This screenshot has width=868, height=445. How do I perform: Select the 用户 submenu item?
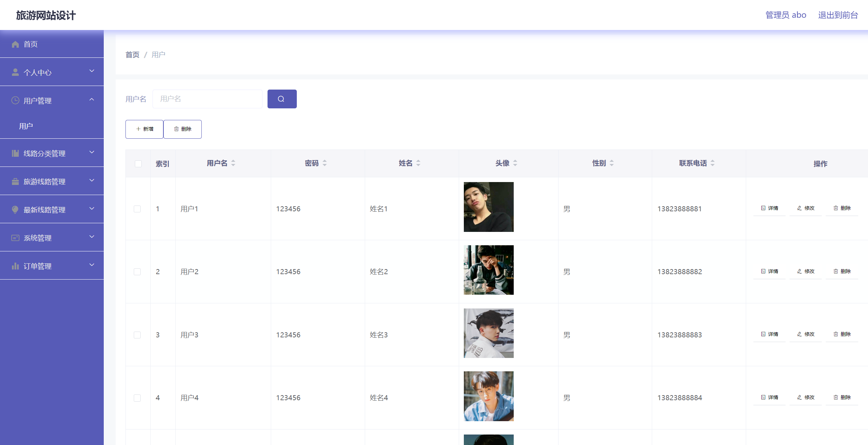pyautogui.click(x=26, y=126)
